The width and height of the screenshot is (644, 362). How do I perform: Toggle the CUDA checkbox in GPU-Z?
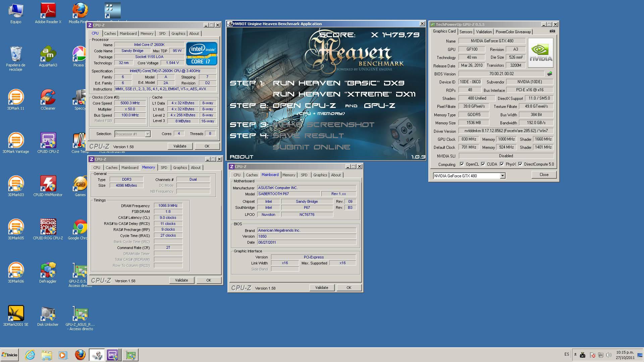[483, 164]
